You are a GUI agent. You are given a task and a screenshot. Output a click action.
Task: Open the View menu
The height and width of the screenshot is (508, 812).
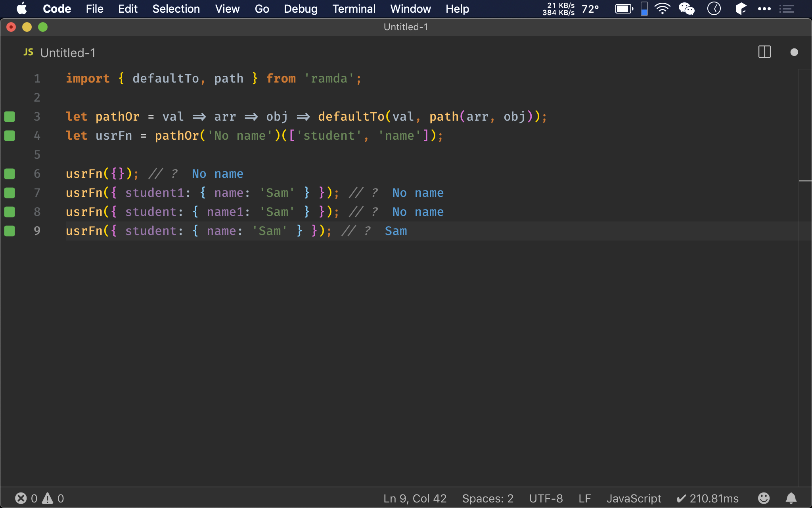pos(227,9)
